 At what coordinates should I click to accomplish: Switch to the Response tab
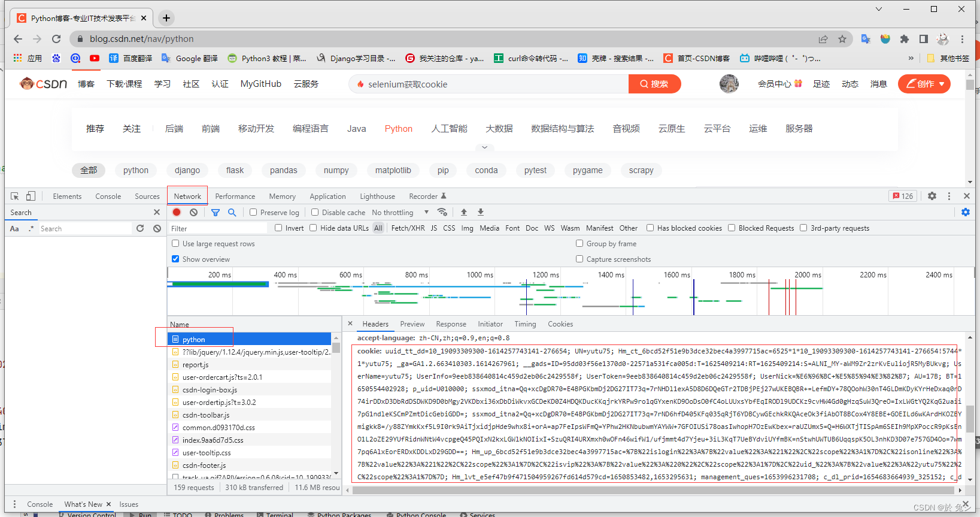click(x=451, y=324)
